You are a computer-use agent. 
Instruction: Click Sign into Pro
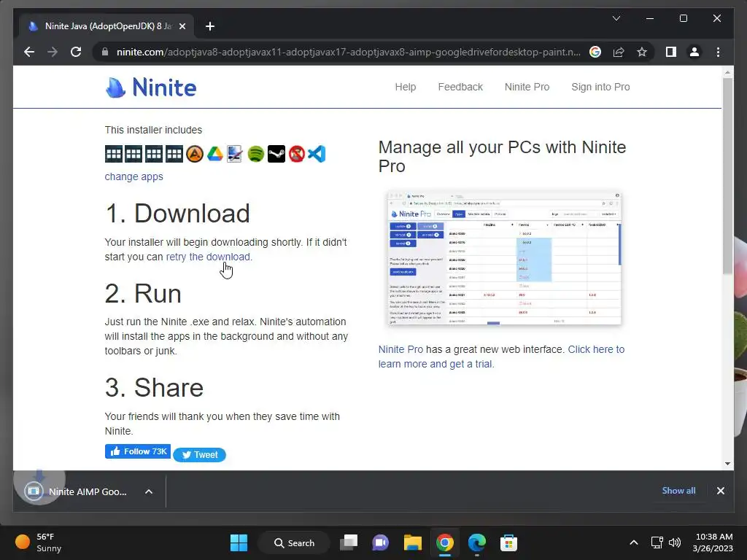(x=600, y=87)
